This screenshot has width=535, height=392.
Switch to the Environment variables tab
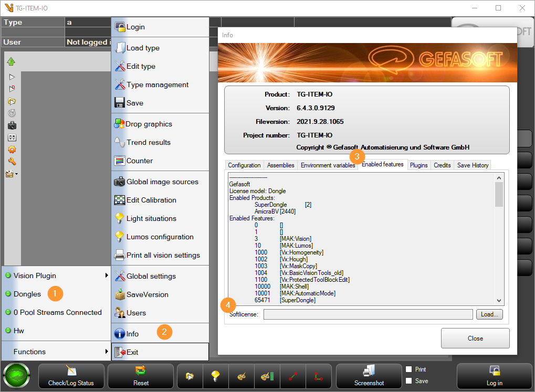click(328, 165)
